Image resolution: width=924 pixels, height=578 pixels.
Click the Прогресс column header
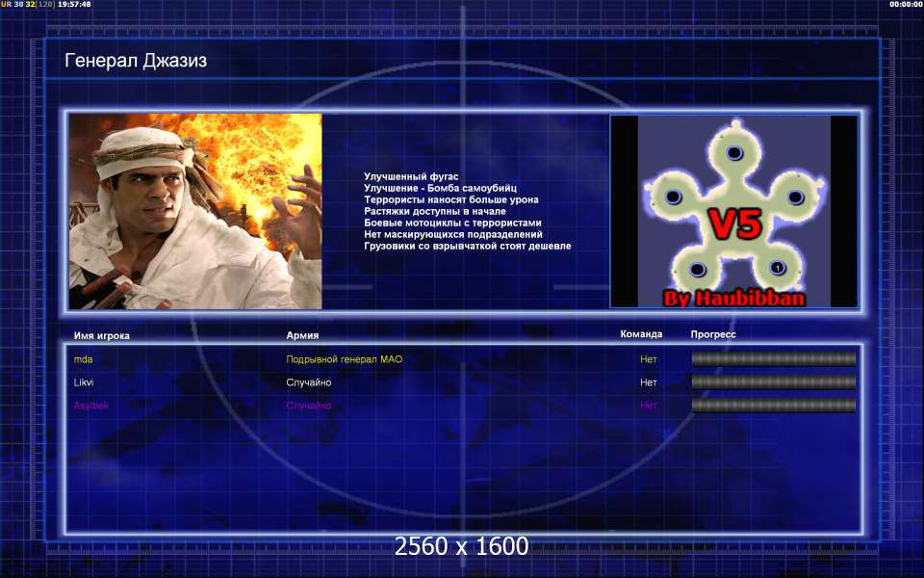click(713, 334)
